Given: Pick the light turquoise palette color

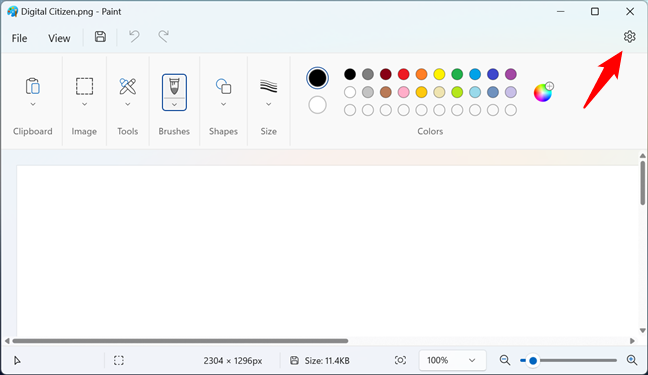Looking at the screenshot, I should (x=475, y=92).
